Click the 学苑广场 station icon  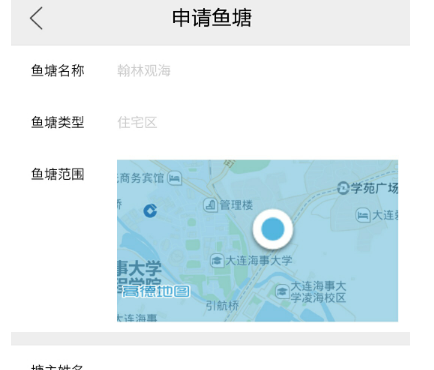click(x=343, y=188)
